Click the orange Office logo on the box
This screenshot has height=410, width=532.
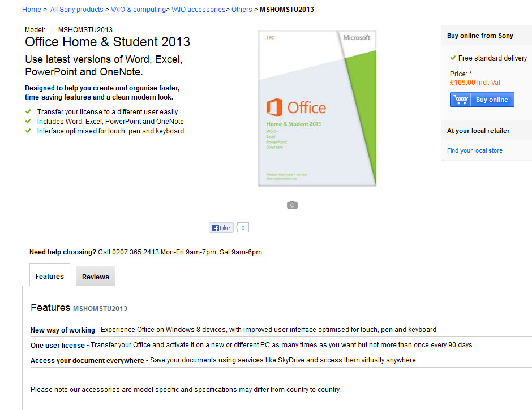click(274, 107)
